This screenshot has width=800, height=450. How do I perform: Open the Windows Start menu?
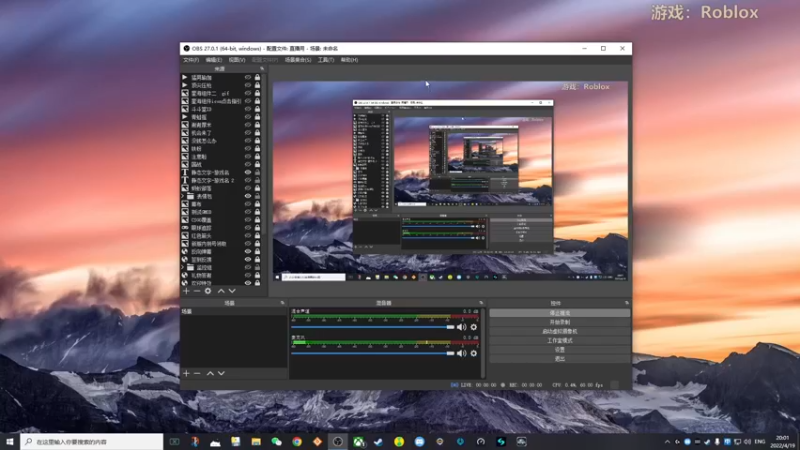(10, 442)
